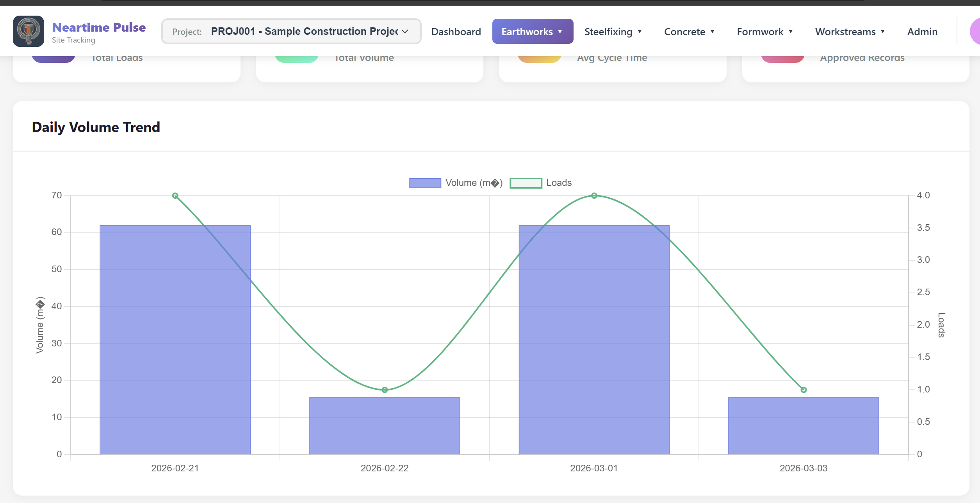
Task: Click the Volume (m²) legend color swatch
Action: click(x=425, y=182)
